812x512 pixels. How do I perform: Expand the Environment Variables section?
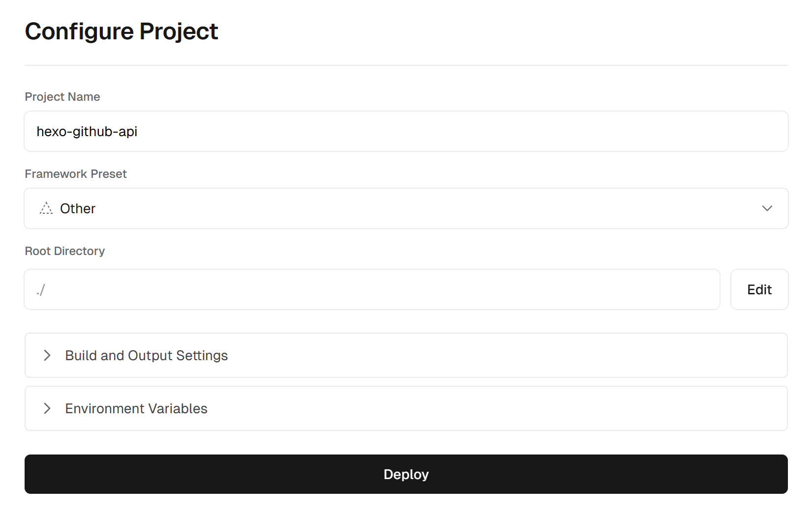(406, 408)
